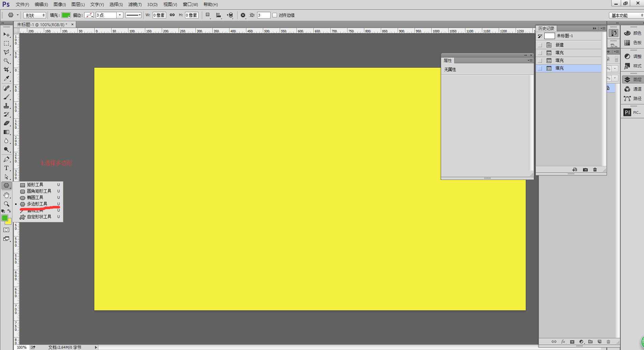This screenshot has width=644, height=350.
Task: Open stroke width 3点 dropdown arrow
Action: pos(120,15)
